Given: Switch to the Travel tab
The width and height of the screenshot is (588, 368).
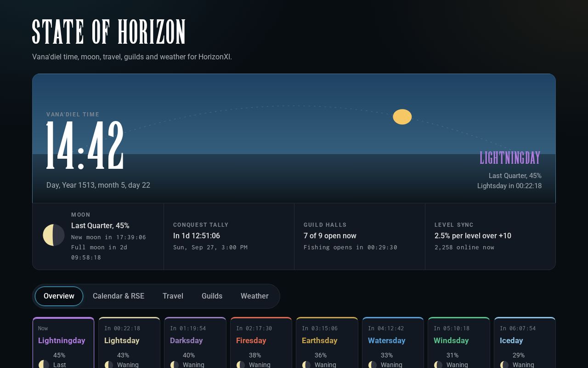Looking at the screenshot, I should [x=173, y=296].
